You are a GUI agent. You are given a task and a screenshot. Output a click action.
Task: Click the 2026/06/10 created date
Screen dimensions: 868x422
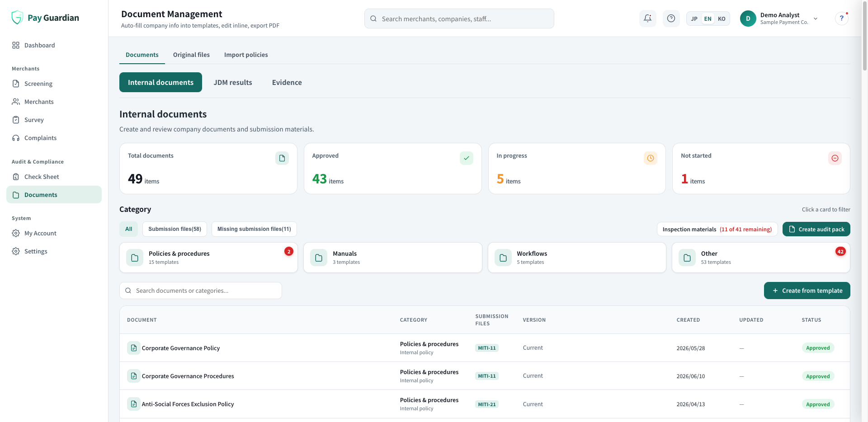(x=691, y=376)
